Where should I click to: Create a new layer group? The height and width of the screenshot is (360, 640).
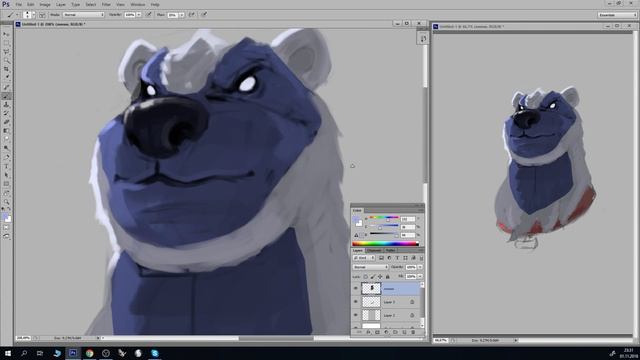tap(395, 332)
